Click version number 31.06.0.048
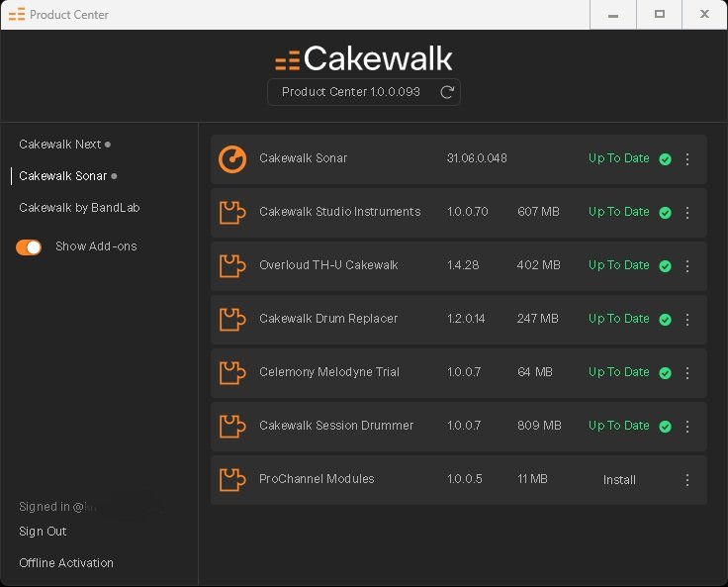The width and height of the screenshot is (728, 587). click(477, 158)
